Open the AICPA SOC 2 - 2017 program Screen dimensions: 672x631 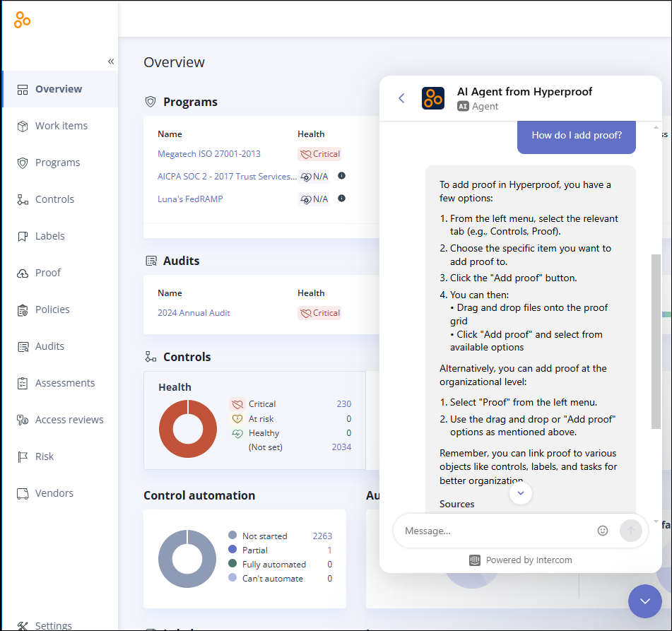click(x=227, y=176)
